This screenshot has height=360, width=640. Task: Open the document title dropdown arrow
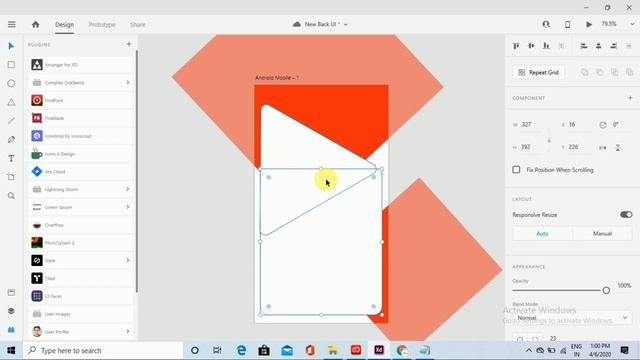[346, 24]
